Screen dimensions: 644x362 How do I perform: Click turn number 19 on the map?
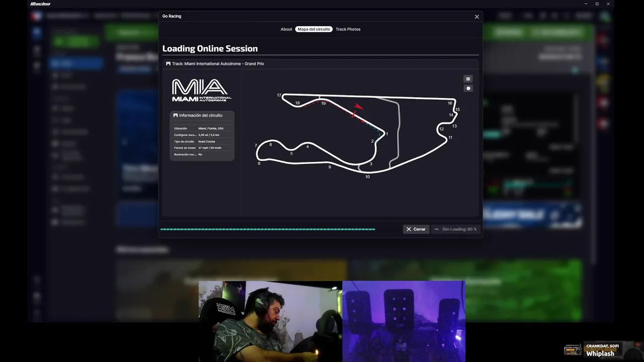pos(323,104)
